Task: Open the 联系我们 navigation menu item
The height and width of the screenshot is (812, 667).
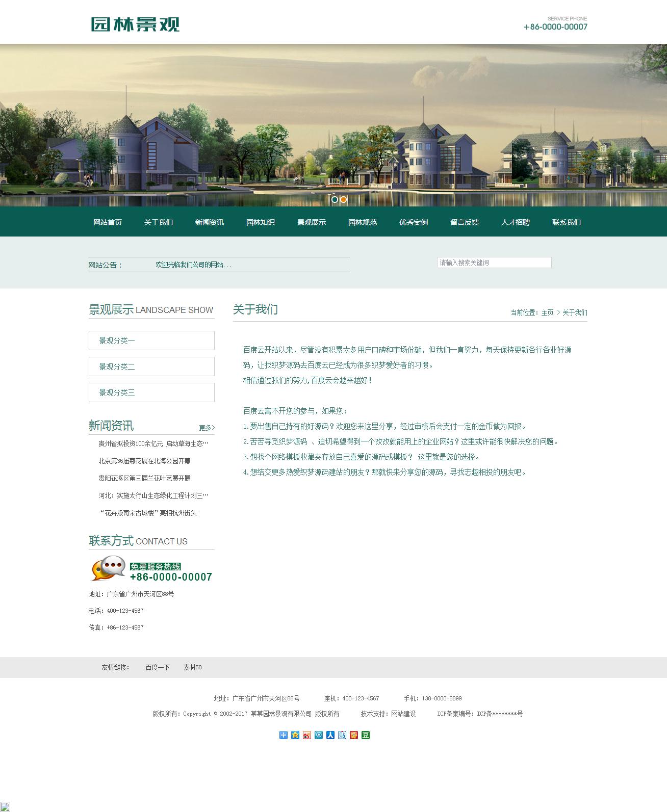Action: coord(566,222)
